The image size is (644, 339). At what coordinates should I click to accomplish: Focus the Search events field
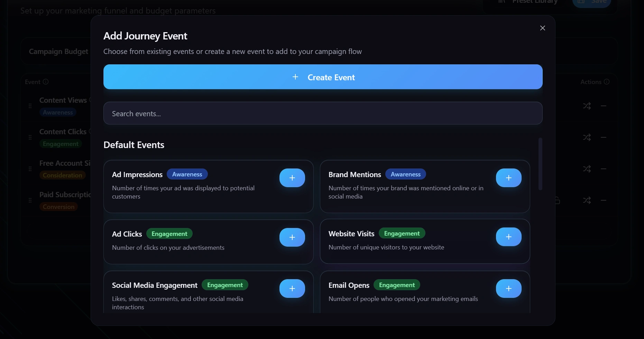coord(323,113)
